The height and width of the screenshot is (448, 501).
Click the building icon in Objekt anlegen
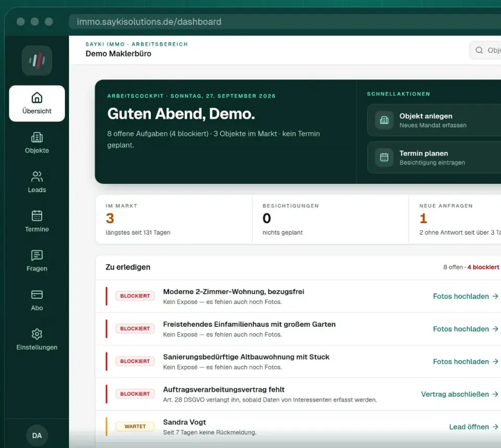pyautogui.click(x=384, y=120)
